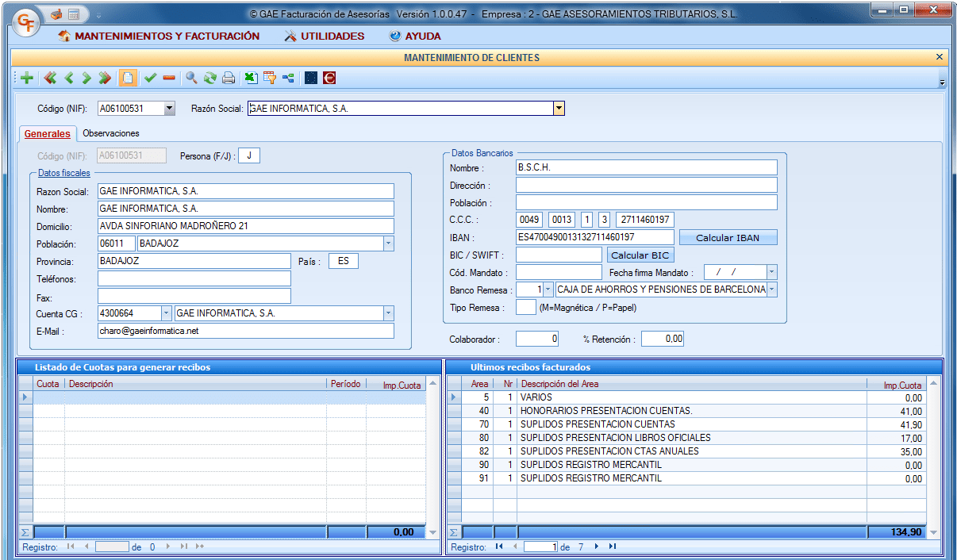957x560 pixels.
Task: Go to first record with double-left arrow
Action: tap(50, 78)
